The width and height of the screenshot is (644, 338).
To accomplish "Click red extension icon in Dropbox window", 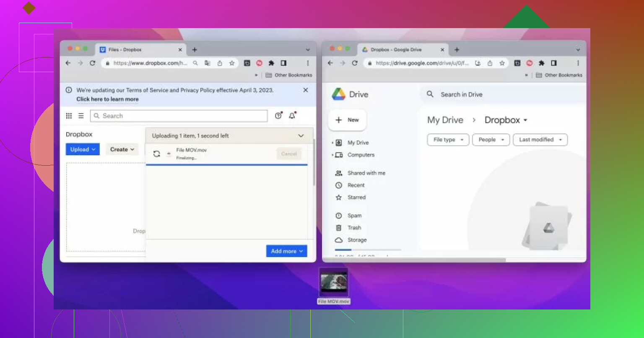I will tap(259, 63).
